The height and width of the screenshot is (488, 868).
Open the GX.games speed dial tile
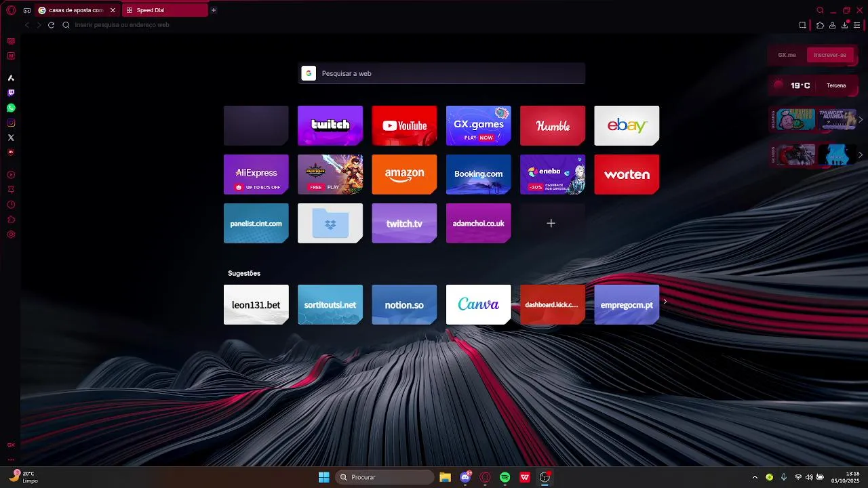pyautogui.click(x=478, y=125)
